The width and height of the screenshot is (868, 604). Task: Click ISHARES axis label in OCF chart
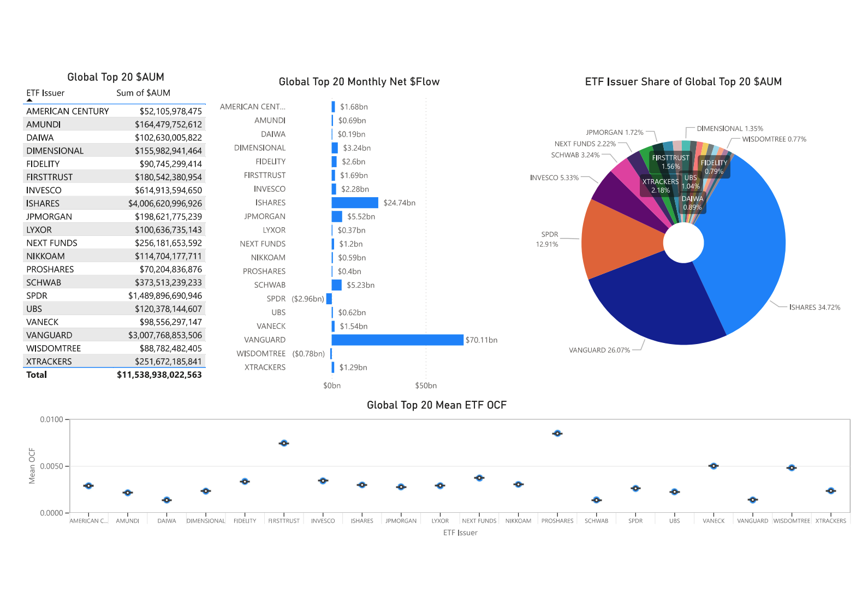click(x=362, y=521)
